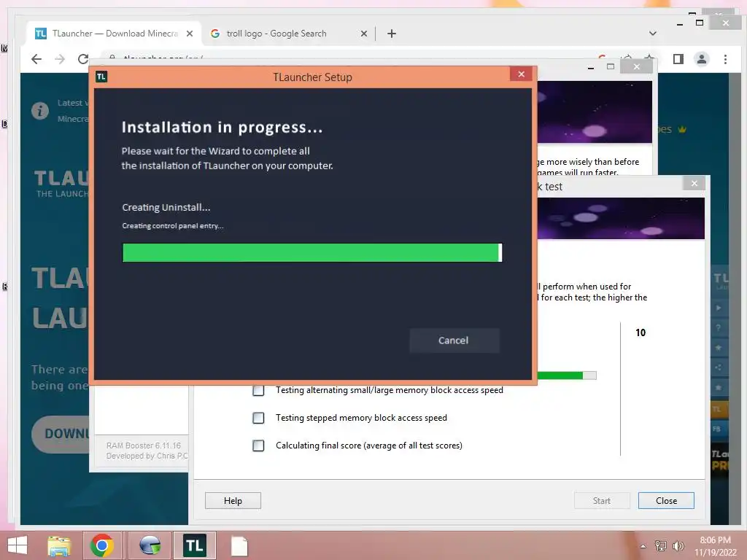Open RAM Booster globe taskbar icon
Viewport: 747px width, 560px height.
tap(150, 545)
